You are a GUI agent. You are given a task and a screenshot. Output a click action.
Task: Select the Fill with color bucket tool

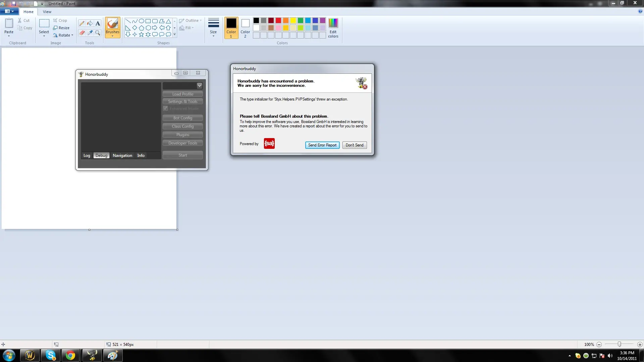click(90, 23)
